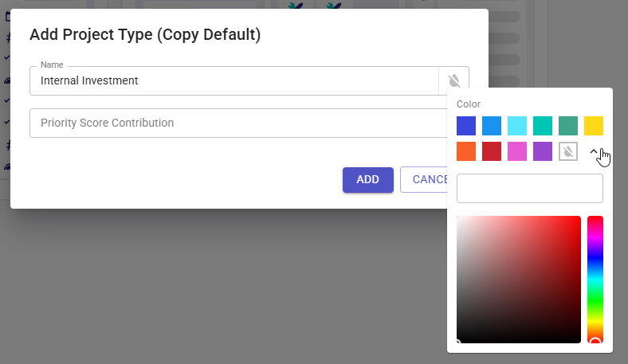This screenshot has height=364, width=628.
Task: Pick the purple color swatch
Action: pos(543,151)
